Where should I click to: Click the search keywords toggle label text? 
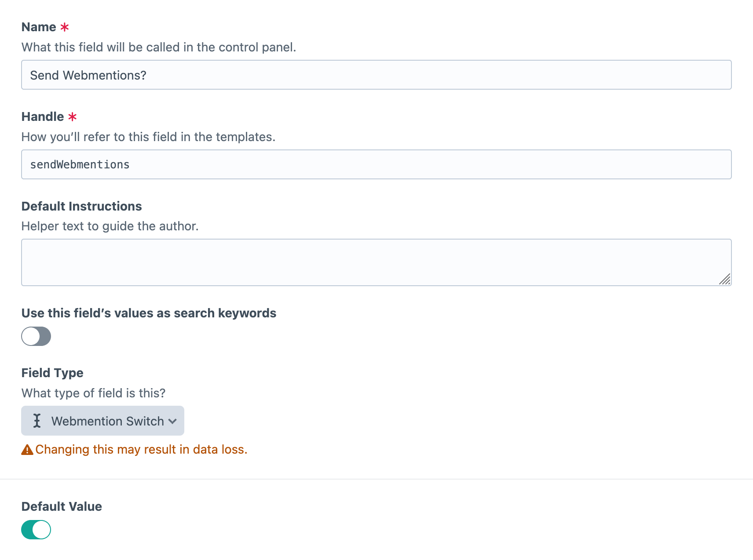pos(149,313)
